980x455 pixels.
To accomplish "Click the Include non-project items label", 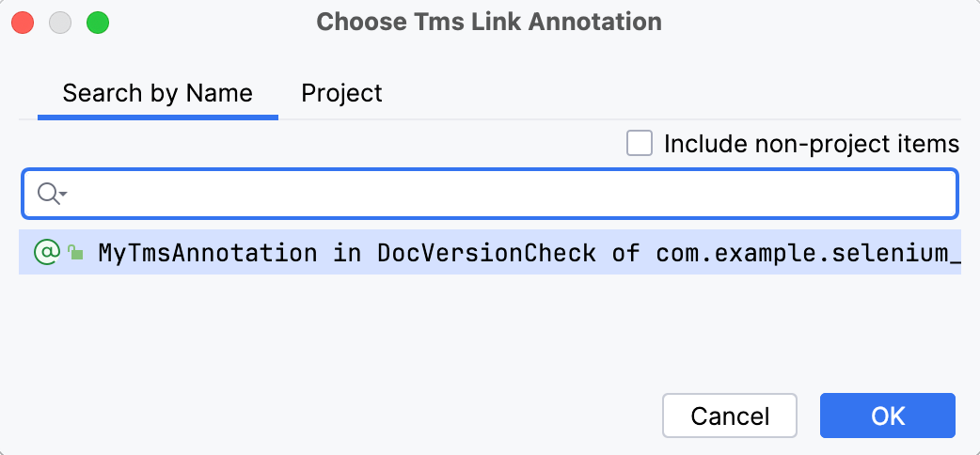I will pos(811,144).
